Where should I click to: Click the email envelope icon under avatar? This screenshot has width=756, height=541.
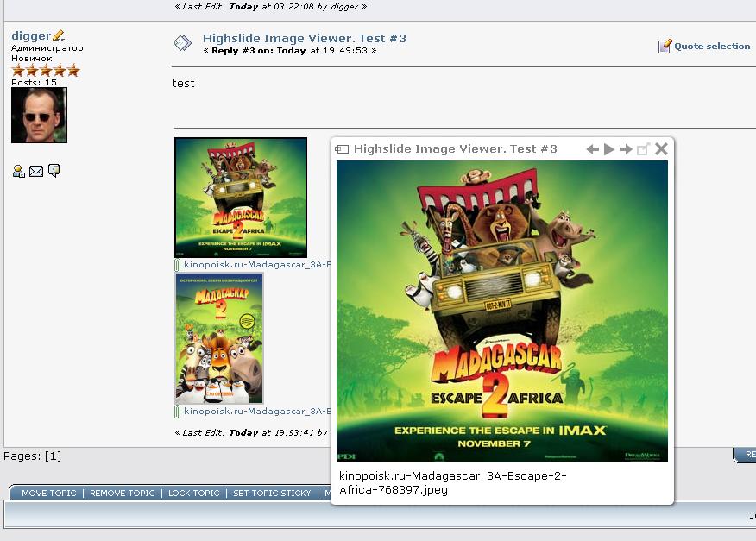pos(36,171)
